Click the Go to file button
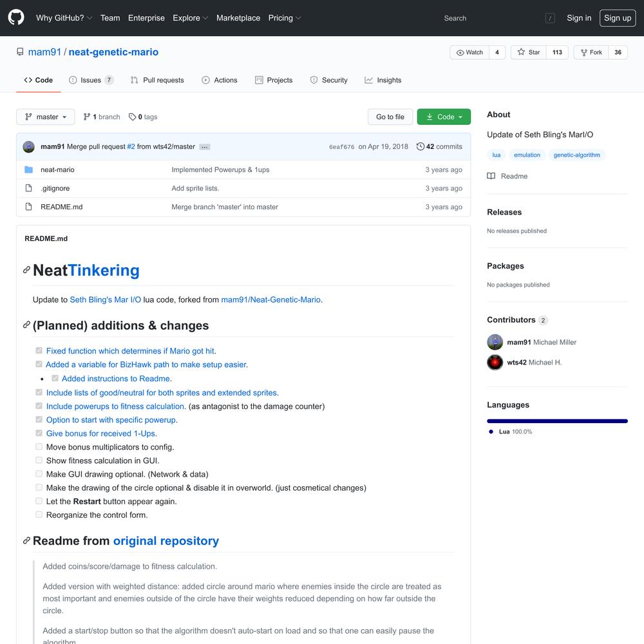Viewport: 644px width, 644px height. 390,117
